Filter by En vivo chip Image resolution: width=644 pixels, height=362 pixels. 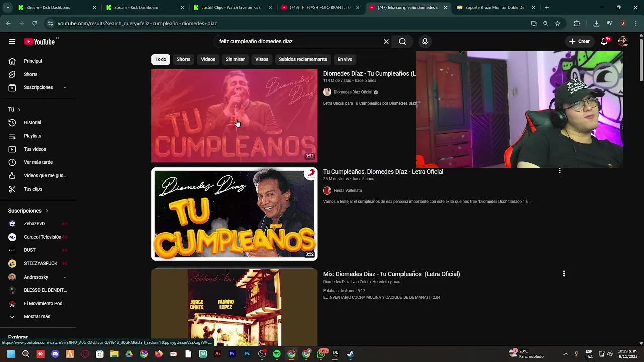pos(345,59)
